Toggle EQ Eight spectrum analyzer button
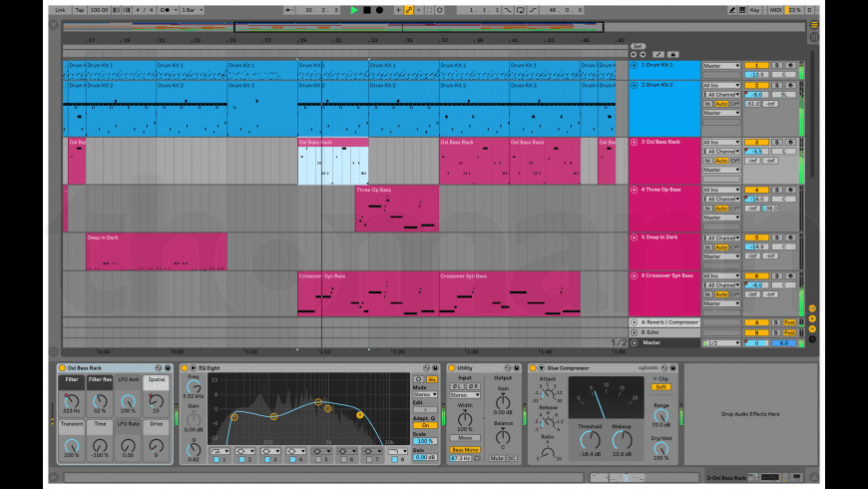868x489 pixels. pos(432,379)
